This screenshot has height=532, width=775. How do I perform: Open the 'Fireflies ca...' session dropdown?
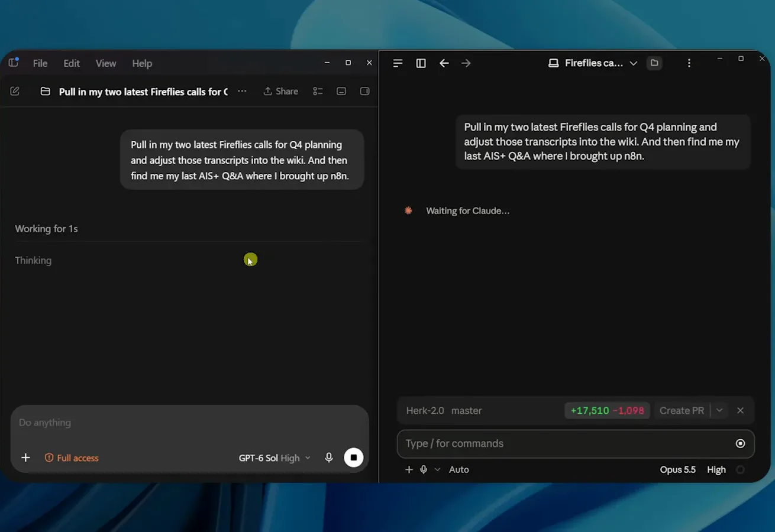click(593, 63)
